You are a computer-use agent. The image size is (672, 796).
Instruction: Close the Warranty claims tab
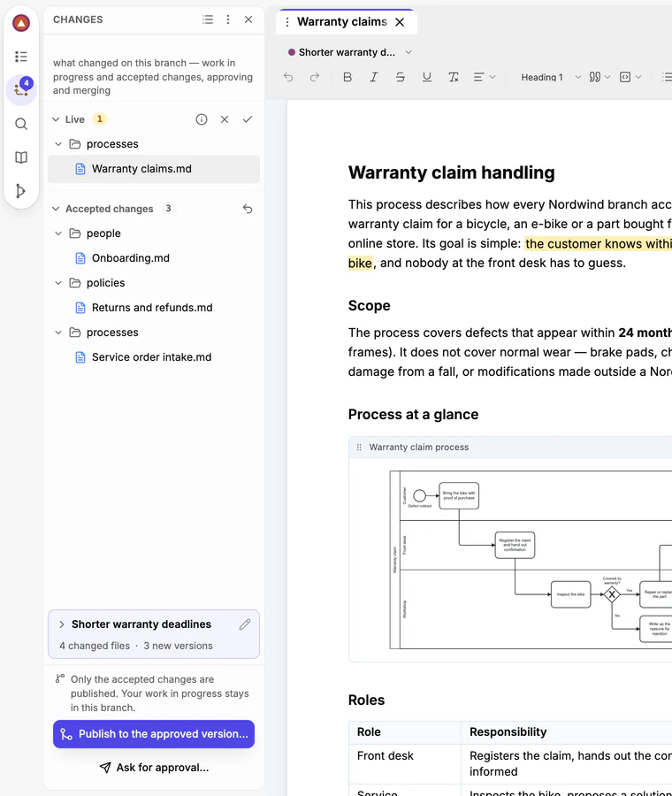click(400, 22)
